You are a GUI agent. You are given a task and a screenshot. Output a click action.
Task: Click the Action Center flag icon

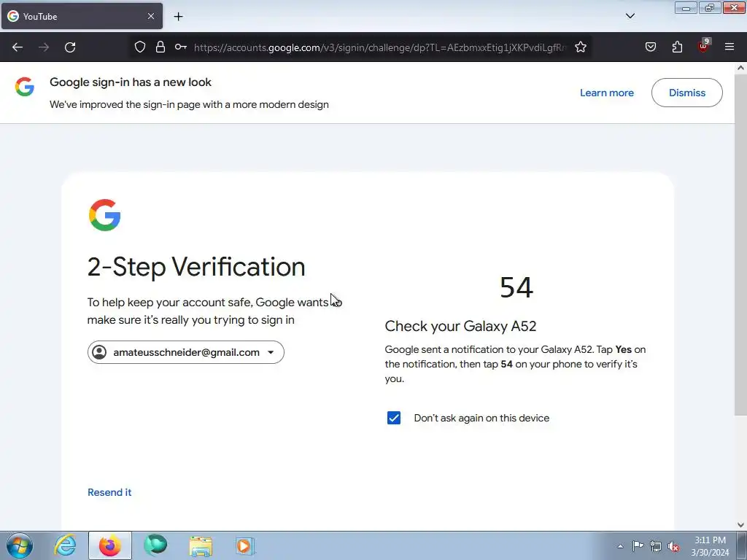(638, 546)
